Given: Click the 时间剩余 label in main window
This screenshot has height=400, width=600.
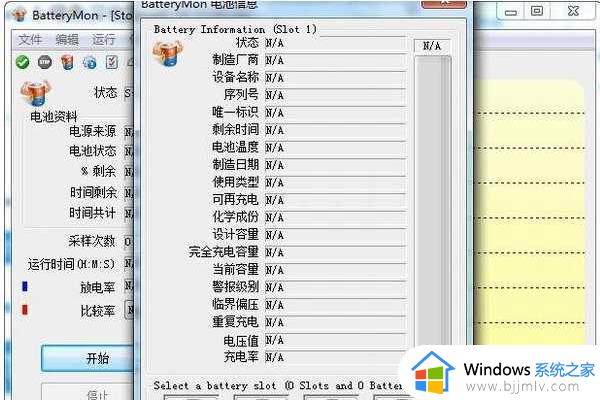Looking at the screenshot, I should (x=93, y=192).
